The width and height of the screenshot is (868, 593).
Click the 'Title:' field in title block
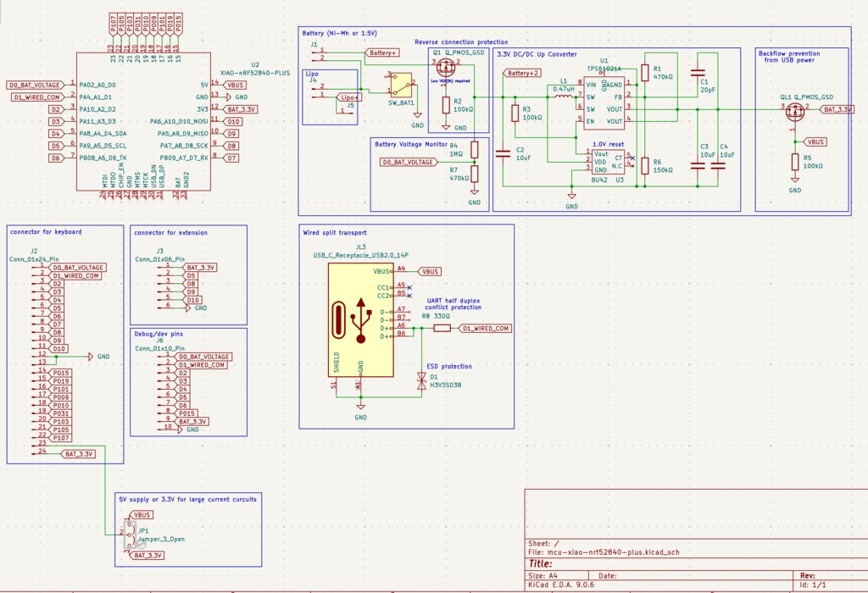click(540, 563)
